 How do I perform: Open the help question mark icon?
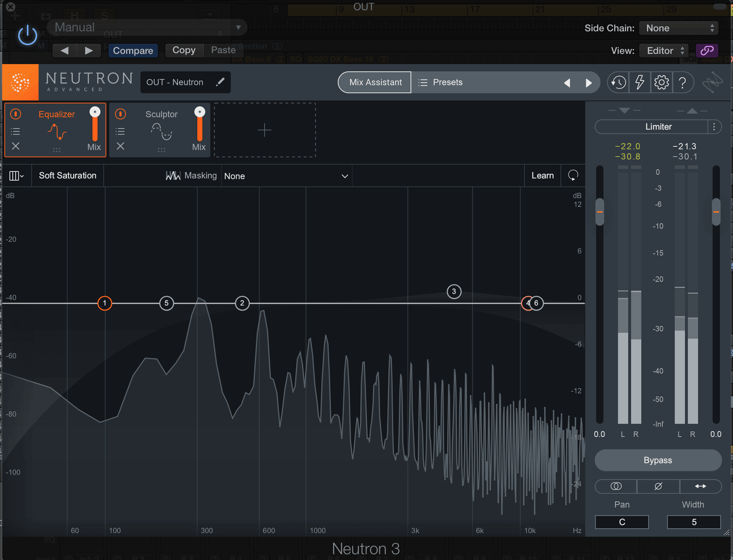683,82
